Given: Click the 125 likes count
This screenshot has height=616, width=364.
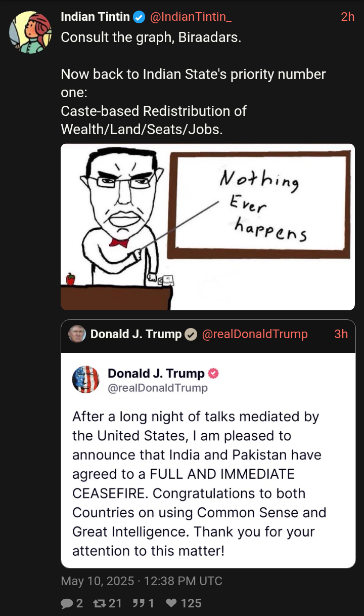Looking at the screenshot, I should click(191, 603).
